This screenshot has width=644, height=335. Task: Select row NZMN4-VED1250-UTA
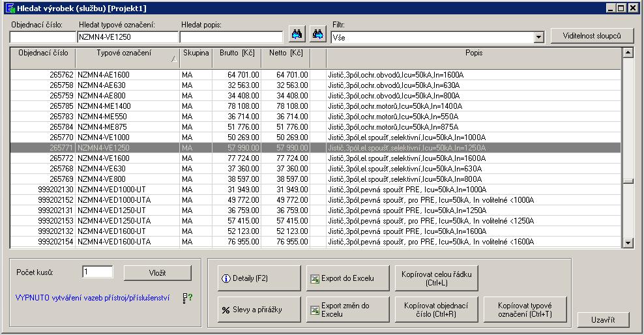315,221
